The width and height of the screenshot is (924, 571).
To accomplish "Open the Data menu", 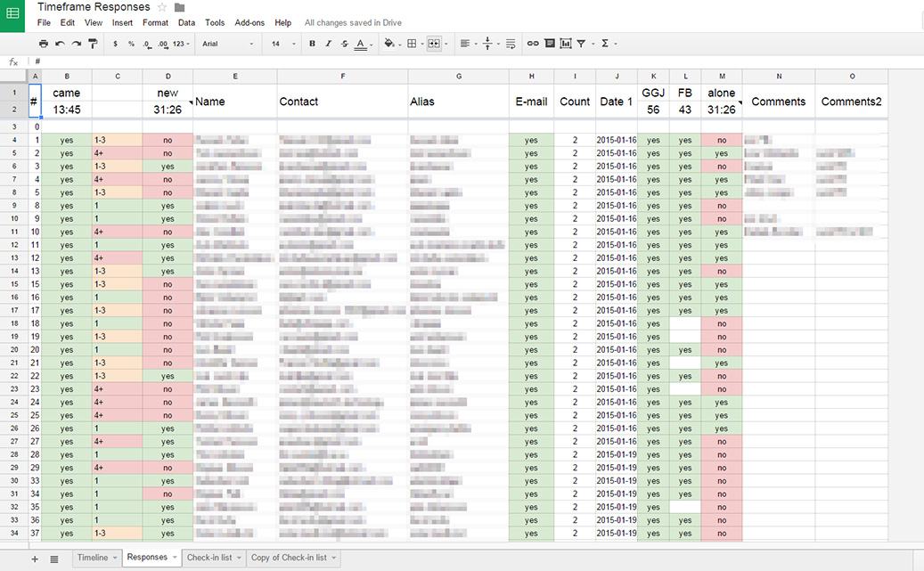I will (x=186, y=22).
